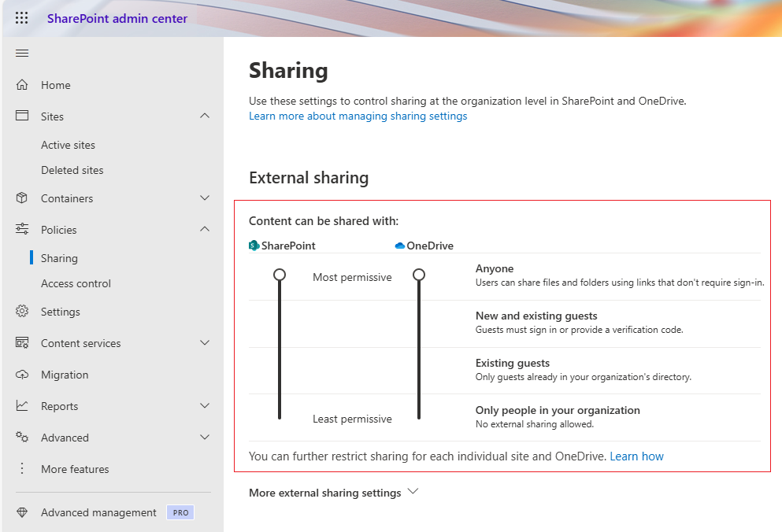Click the Learn how link
The width and height of the screenshot is (782, 532).
pyautogui.click(x=636, y=456)
